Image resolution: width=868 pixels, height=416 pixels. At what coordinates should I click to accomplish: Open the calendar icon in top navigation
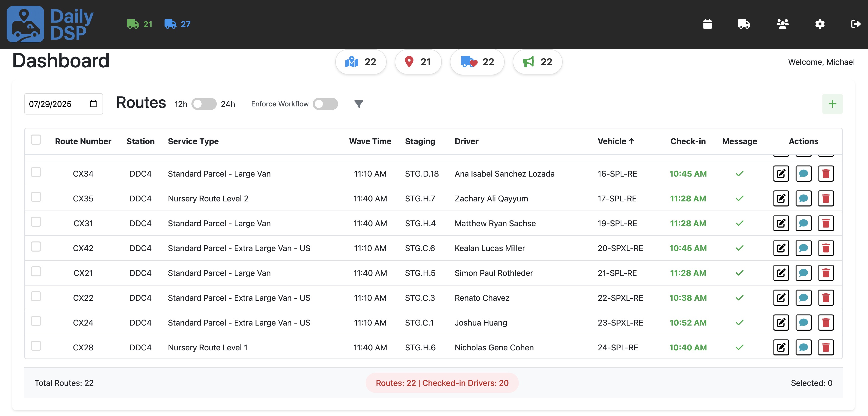[x=708, y=24]
